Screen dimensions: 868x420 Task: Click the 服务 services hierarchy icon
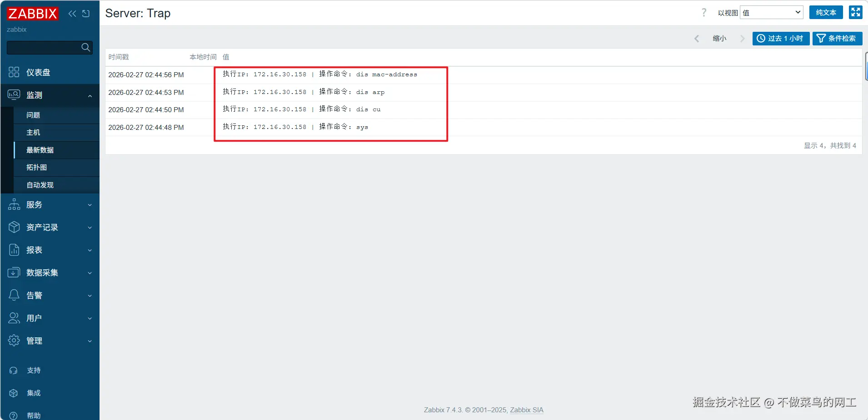pos(14,204)
